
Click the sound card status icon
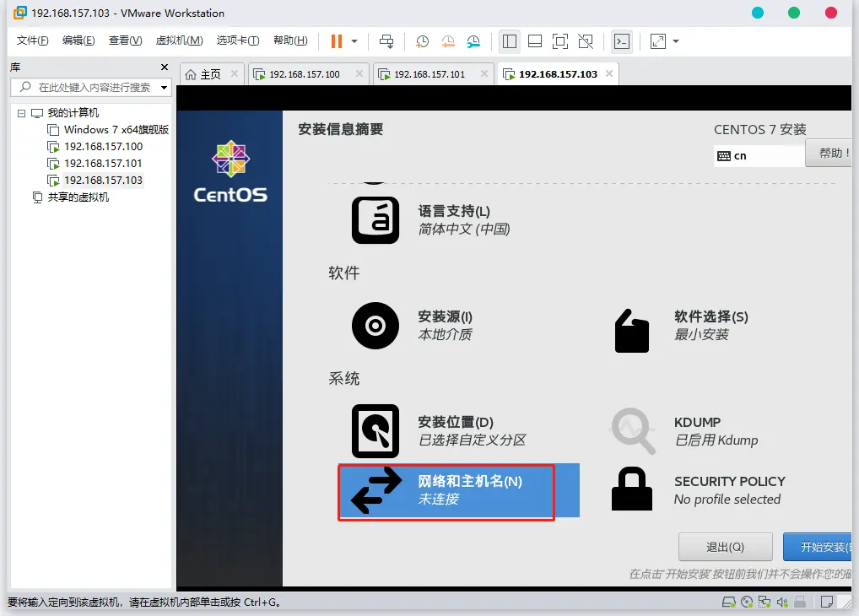pyautogui.click(x=782, y=602)
